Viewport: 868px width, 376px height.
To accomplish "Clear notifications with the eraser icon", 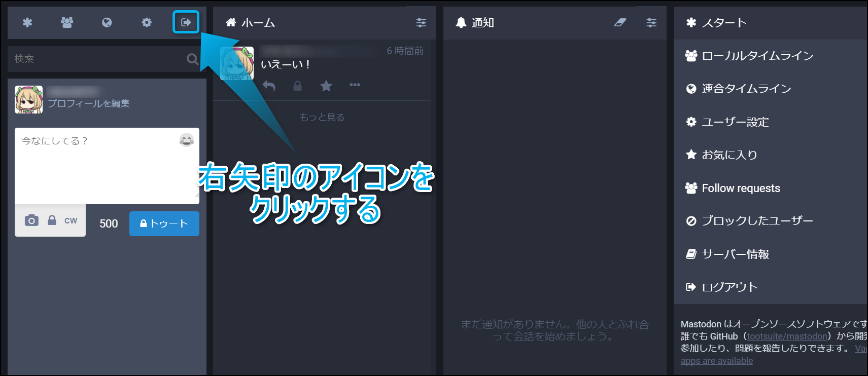I will [x=620, y=22].
